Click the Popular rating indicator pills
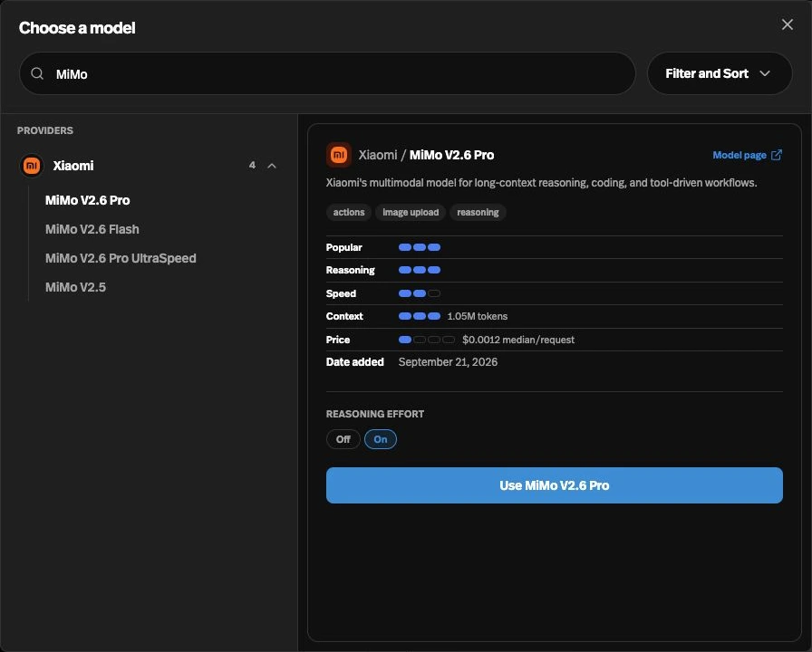The height and width of the screenshot is (652, 812). coord(420,247)
